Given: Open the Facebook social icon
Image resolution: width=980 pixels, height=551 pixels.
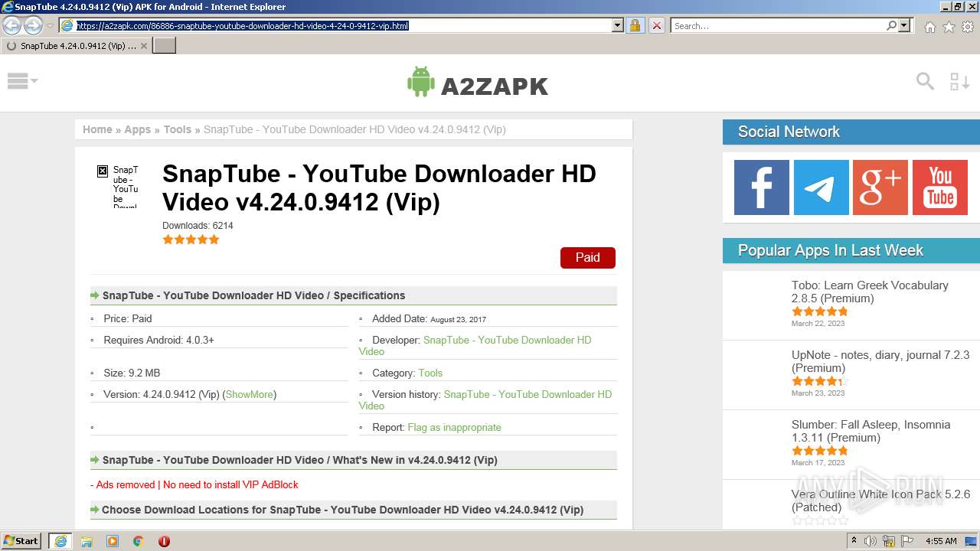Looking at the screenshot, I should coord(762,187).
